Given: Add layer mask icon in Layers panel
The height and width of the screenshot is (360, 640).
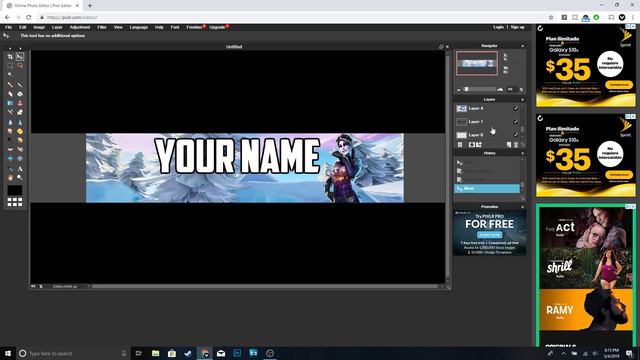Looking at the screenshot, I should (472, 145).
